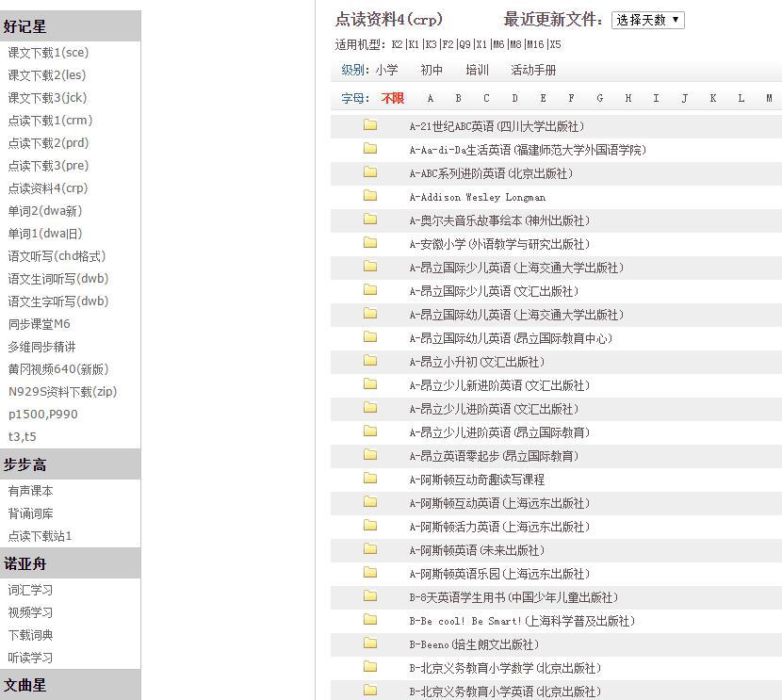Click folder icon for A-阿斯顿互动英语

370,502
